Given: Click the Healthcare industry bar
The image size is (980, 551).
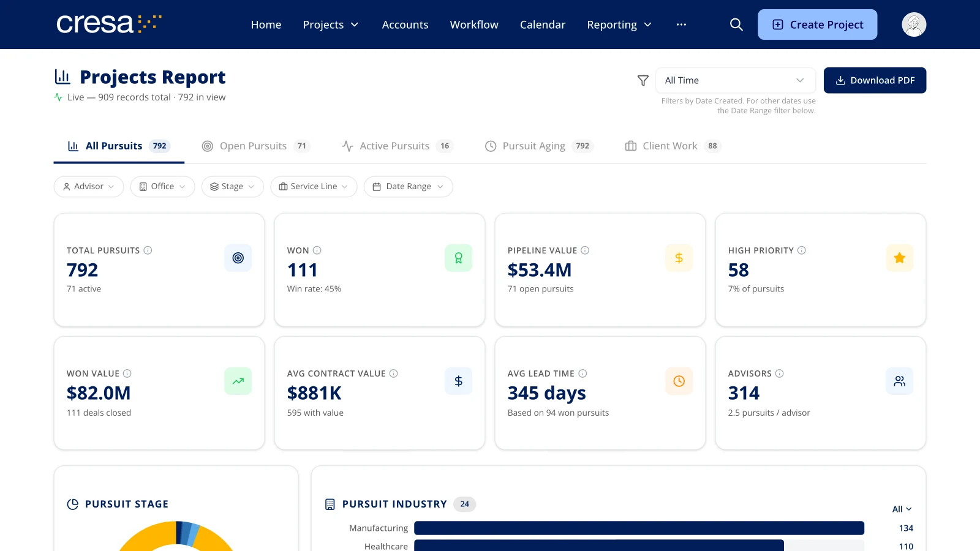Looking at the screenshot, I should click(x=599, y=546).
